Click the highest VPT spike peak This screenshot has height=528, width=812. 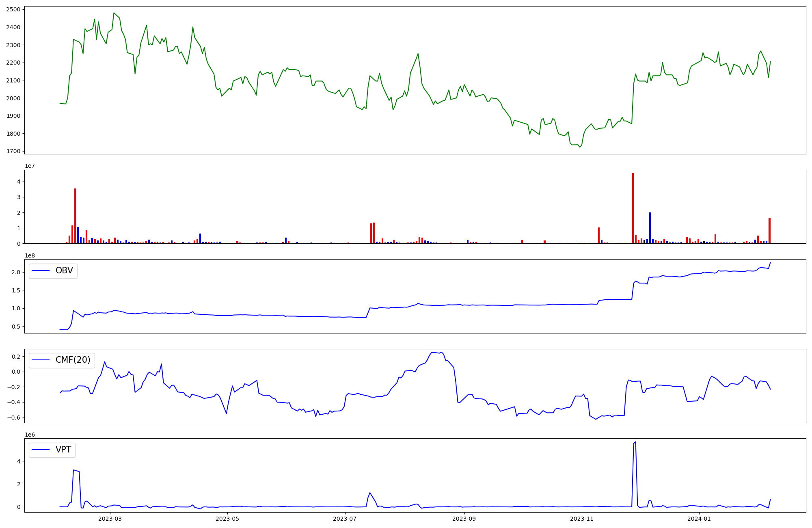635,442
